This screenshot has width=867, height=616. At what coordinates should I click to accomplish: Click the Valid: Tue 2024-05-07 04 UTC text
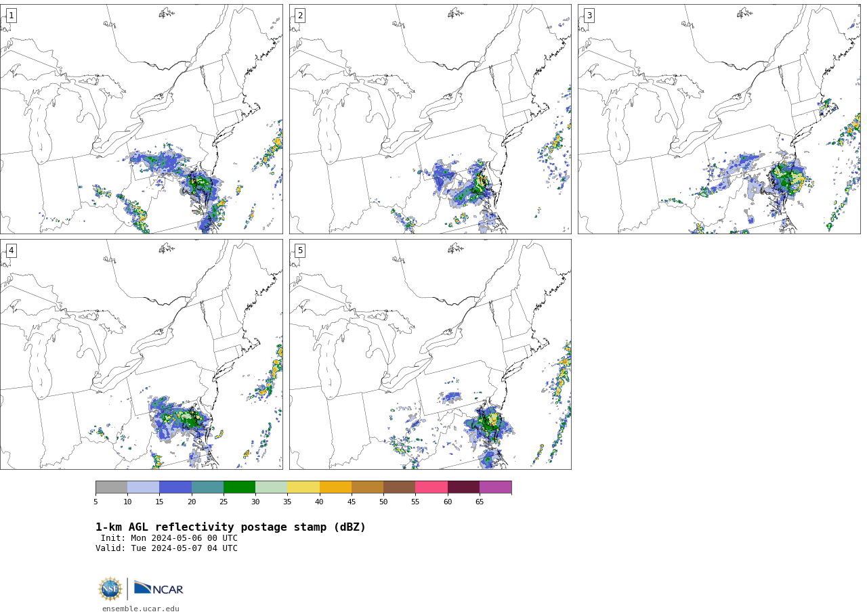[x=167, y=548]
